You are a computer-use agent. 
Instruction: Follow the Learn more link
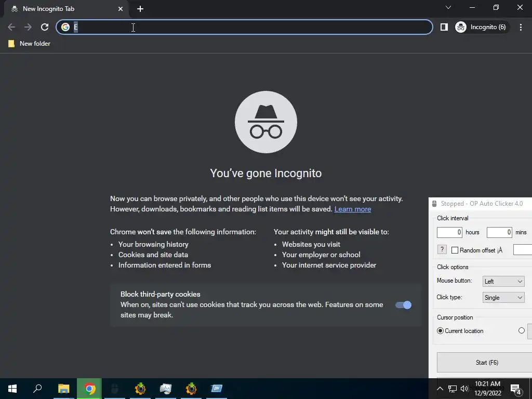[353, 209]
